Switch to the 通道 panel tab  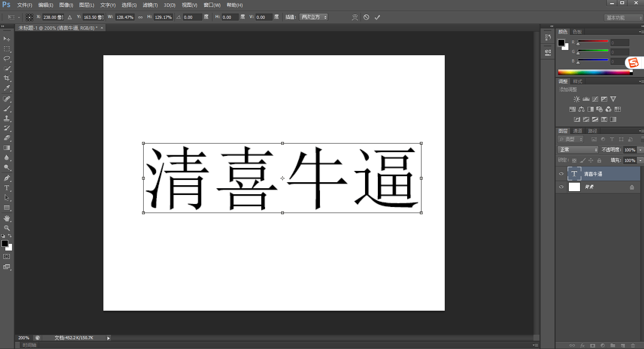578,131
